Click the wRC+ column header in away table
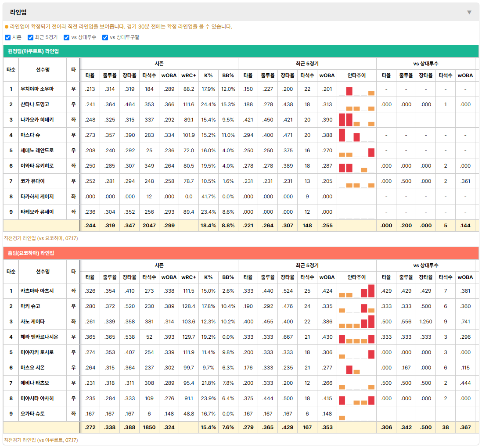482x448 pixels. pos(189,75)
